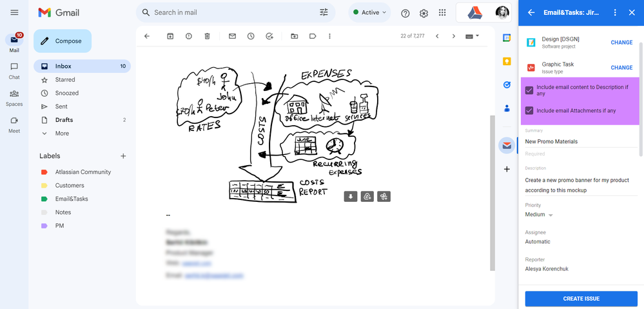Open the Gmail main menu hamburger
This screenshot has height=309, width=644.
14,12
